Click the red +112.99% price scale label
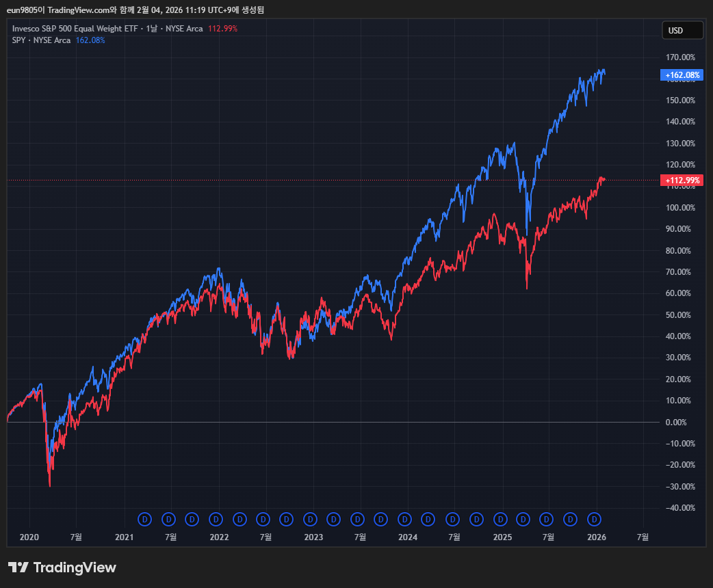 tap(682, 181)
